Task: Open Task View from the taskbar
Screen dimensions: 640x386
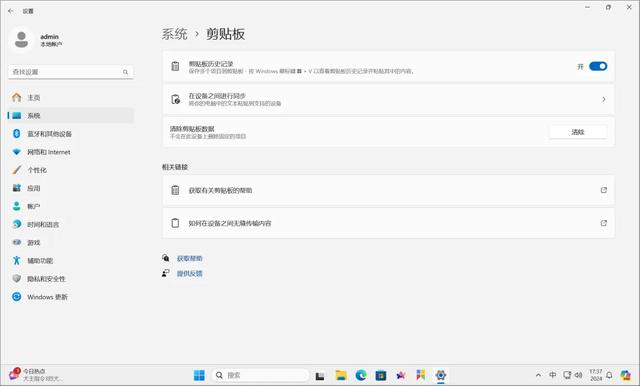Action: click(320, 375)
